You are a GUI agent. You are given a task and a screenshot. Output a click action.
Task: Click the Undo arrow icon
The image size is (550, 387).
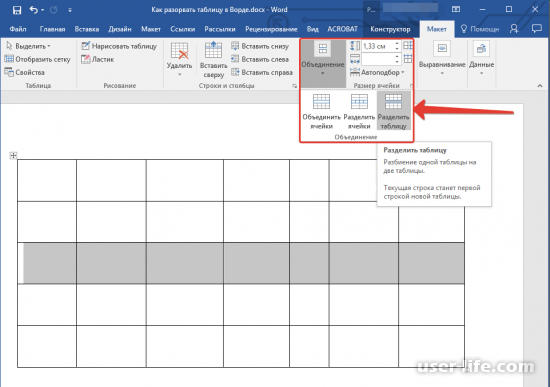coord(34,10)
